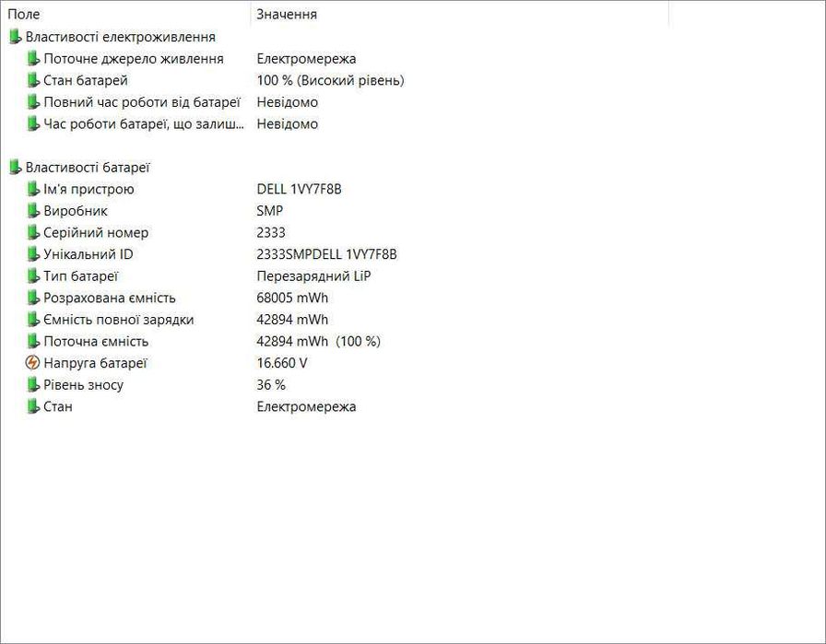Click Електромережа value of Поточне джерело живлення
The height and width of the screenshot is (644, 826).
pyautogui.click(x=306, y=58)
